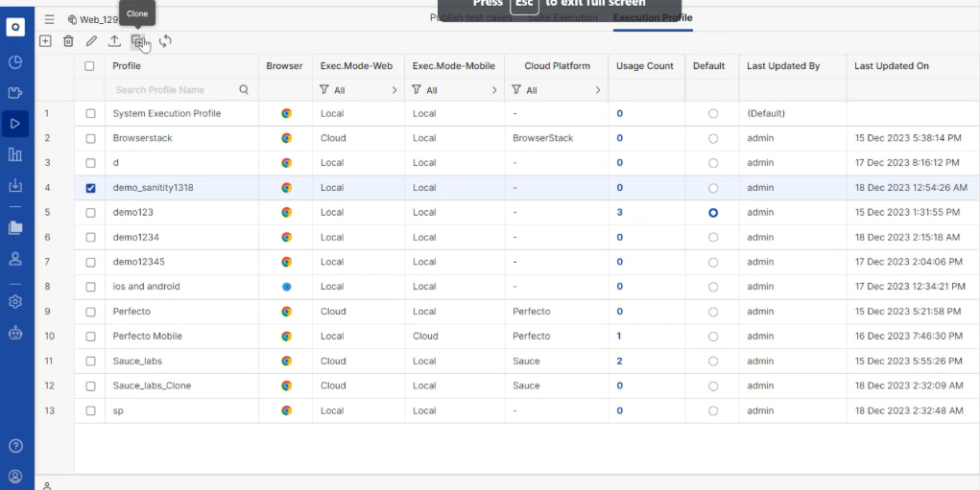Click the Clone profile icon
This screenshot has width=980, height=490.
click(x=138, y=41)
